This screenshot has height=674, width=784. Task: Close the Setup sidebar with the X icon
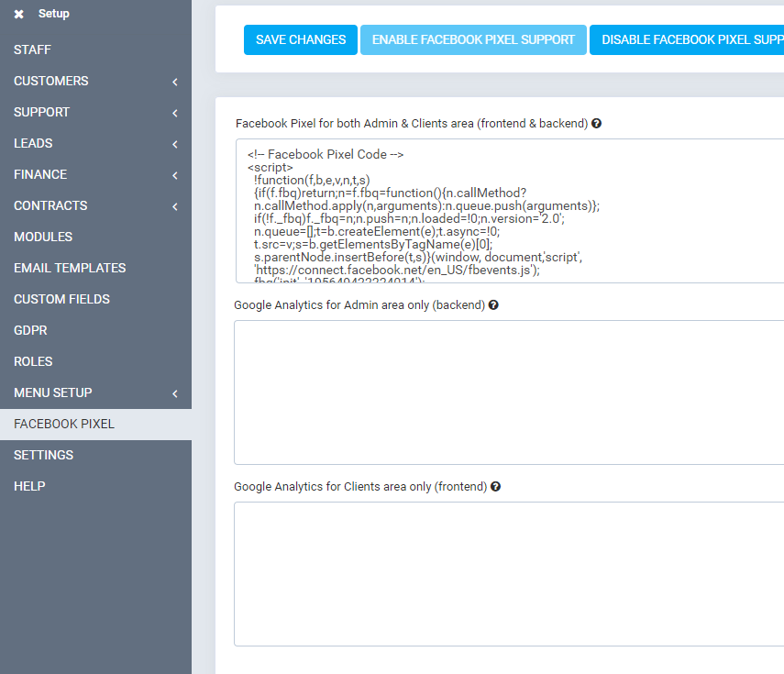coord(18,14)
